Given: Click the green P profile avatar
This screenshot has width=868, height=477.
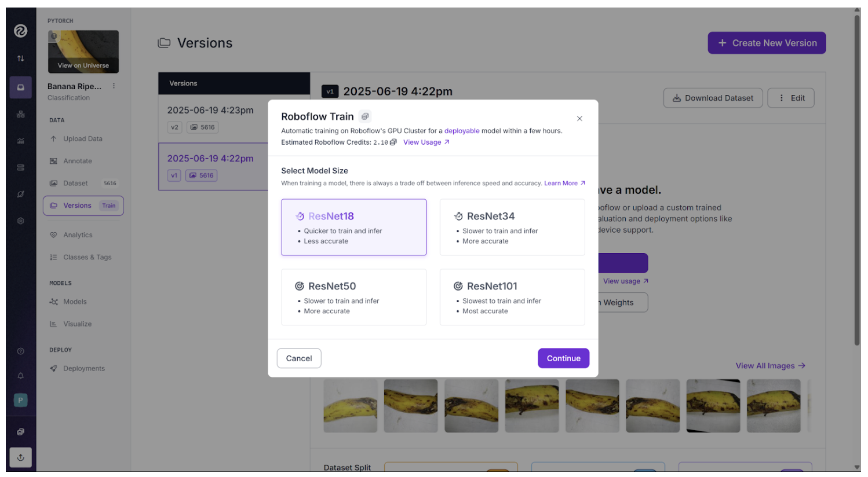Looking at the screenshot, I should (20, 400).
